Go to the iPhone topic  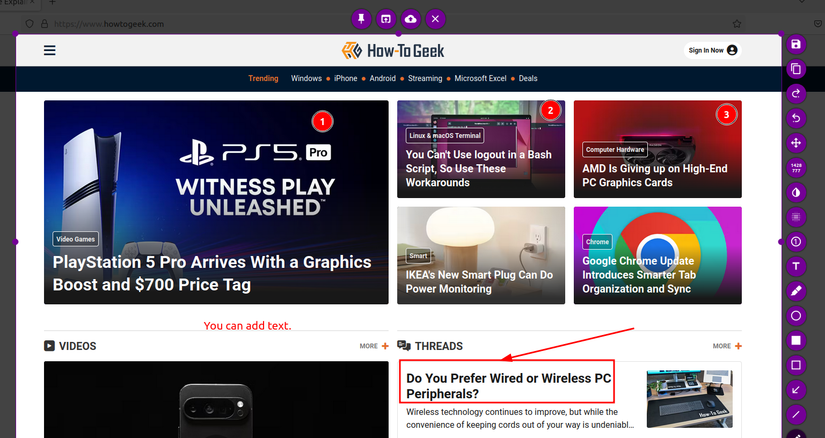pos(346,78)
